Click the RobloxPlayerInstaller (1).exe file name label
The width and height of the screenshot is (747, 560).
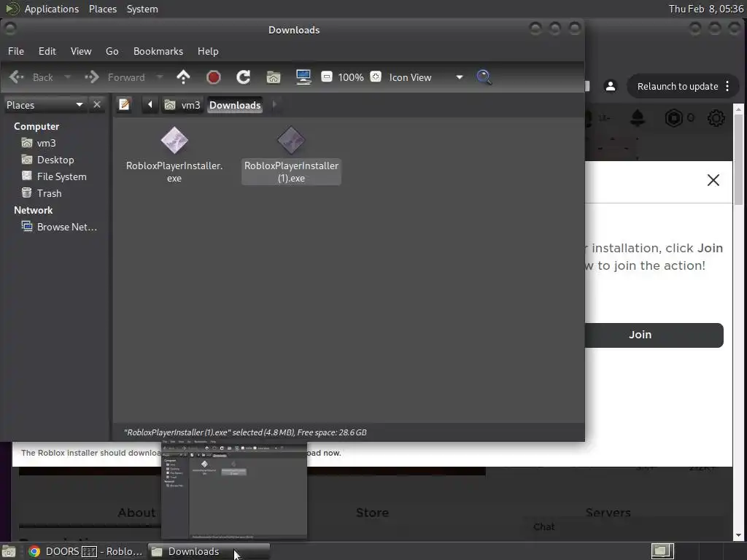tap(291, 172)
